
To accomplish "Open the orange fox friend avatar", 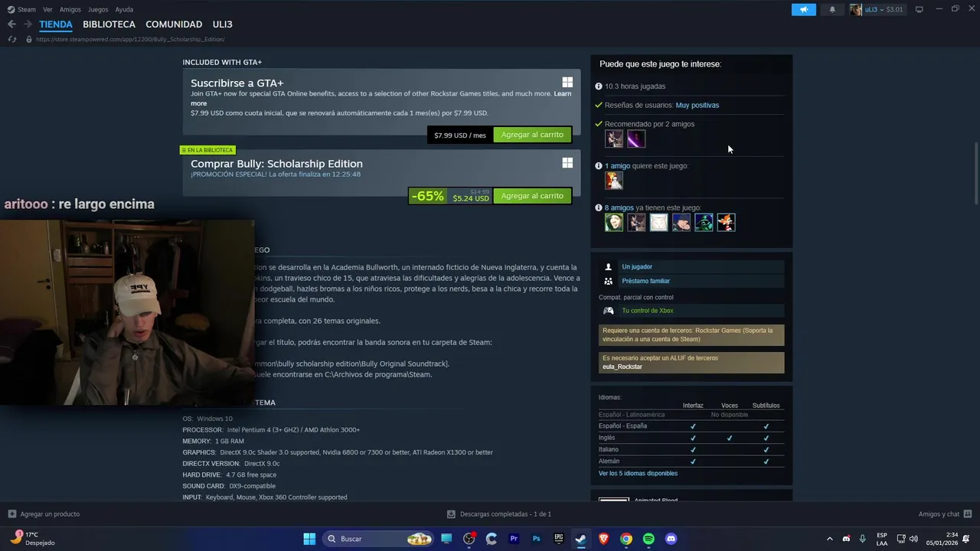I will [726, 222].
